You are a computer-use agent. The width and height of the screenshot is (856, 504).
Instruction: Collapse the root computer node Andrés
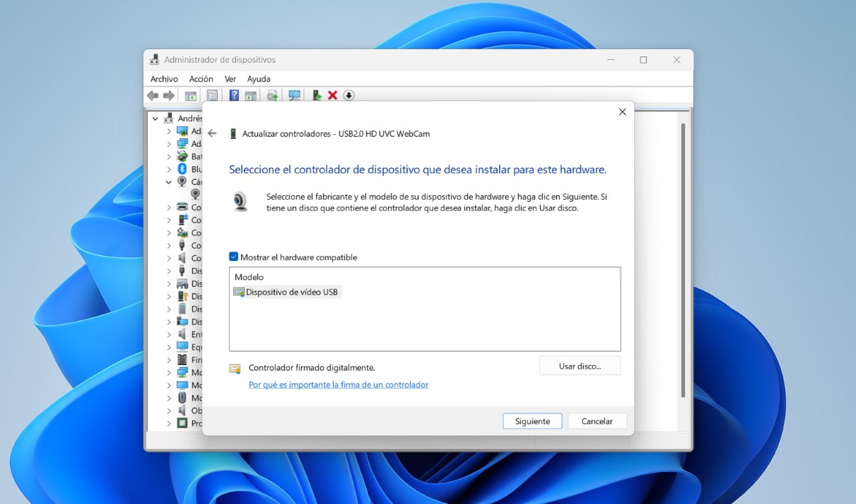tap(156, 118)
